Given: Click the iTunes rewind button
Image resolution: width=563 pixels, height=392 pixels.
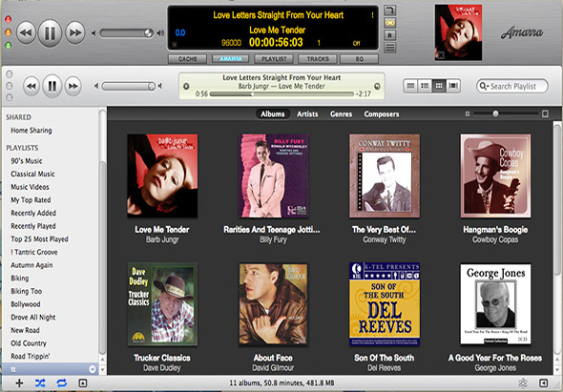Looking at the screenshot, I should point(31,86).
